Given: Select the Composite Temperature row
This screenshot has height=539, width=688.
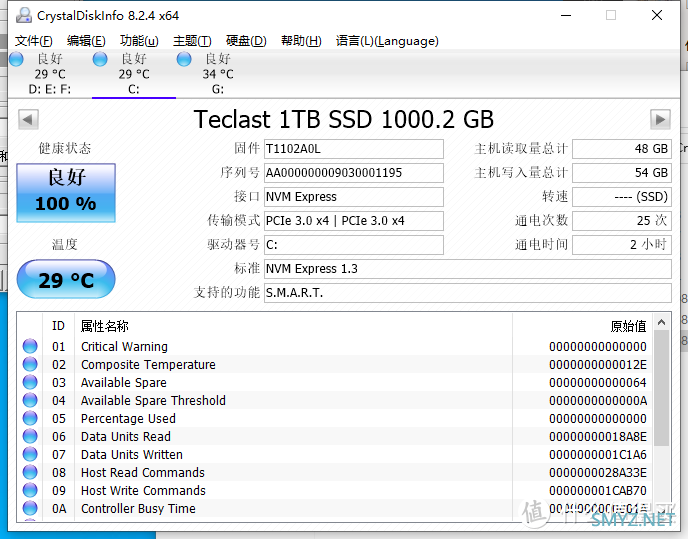Looking at the screenshot, I should pos(335,365).
